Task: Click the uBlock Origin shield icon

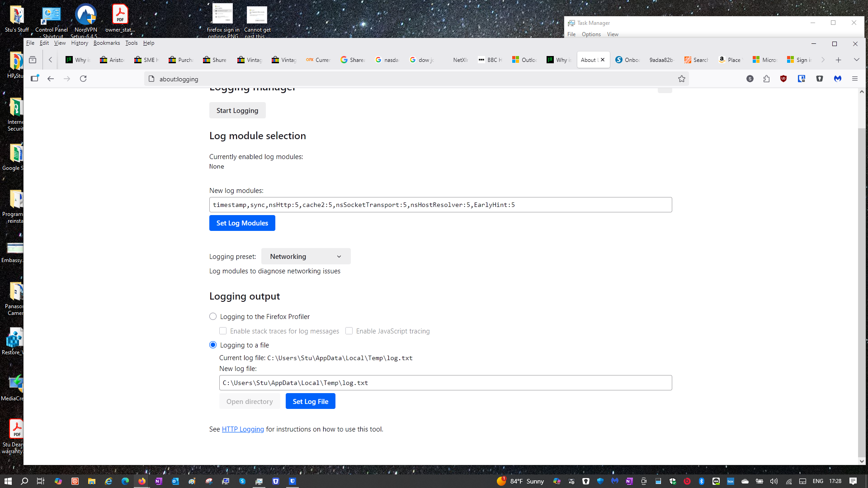Action: (x=783, y=79)
